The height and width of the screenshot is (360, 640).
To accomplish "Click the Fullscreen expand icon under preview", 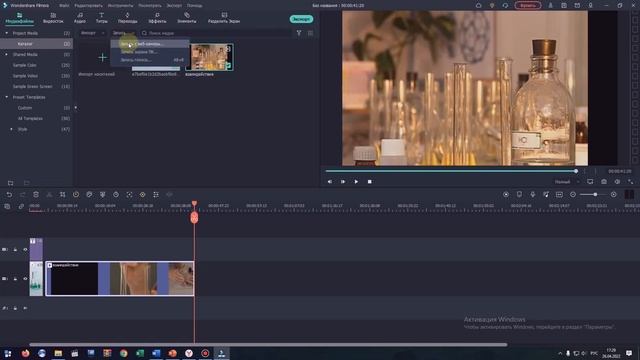I will click(x=631, y=182).
